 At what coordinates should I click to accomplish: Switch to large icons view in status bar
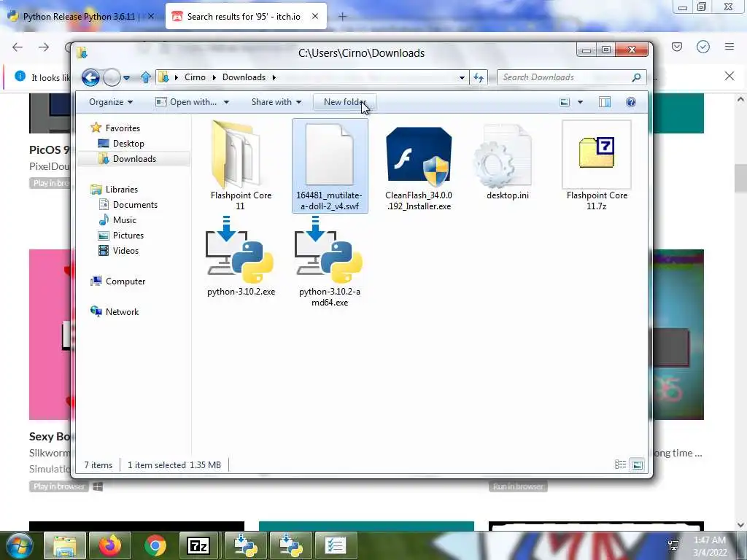pos(637,464)
